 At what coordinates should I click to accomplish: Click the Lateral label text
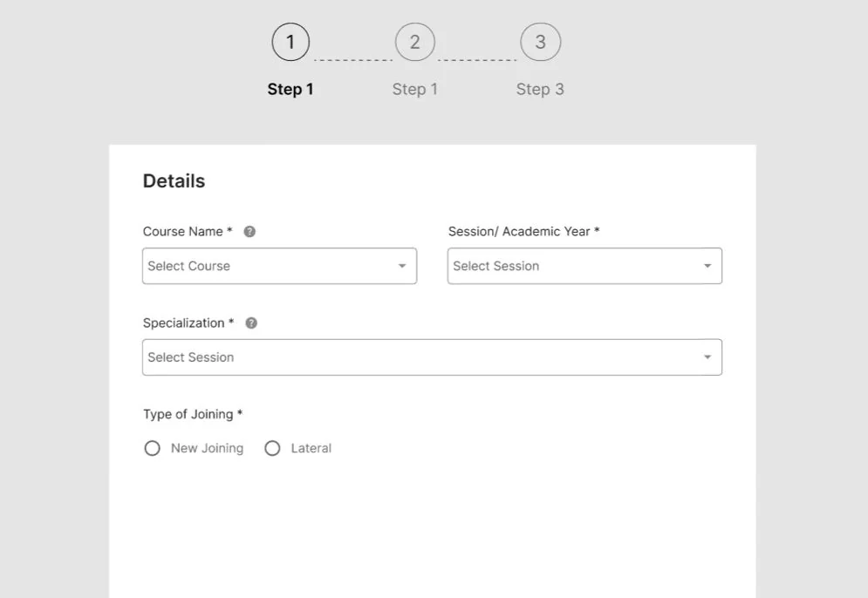point(311,448)
